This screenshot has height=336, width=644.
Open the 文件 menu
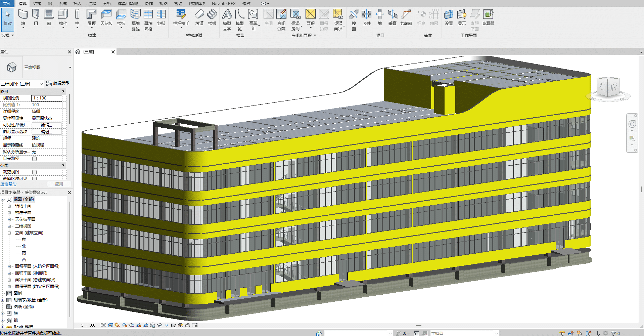(x=7, y=4)
